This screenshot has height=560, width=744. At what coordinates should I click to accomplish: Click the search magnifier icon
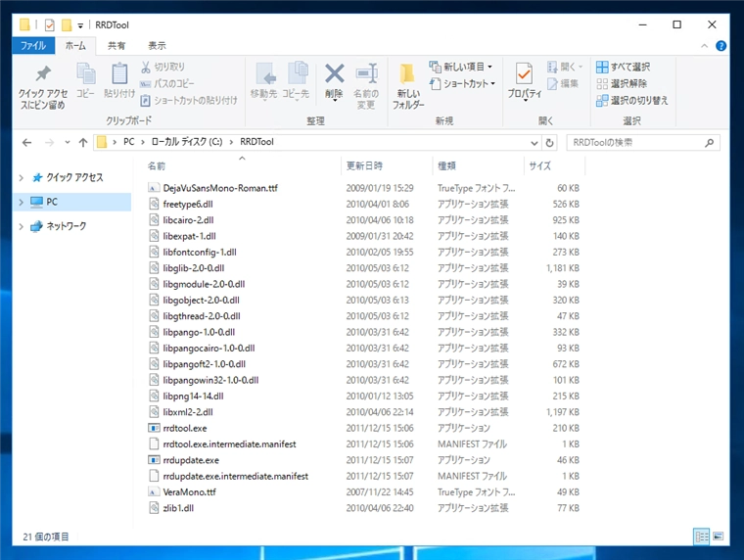click(710, 142)
